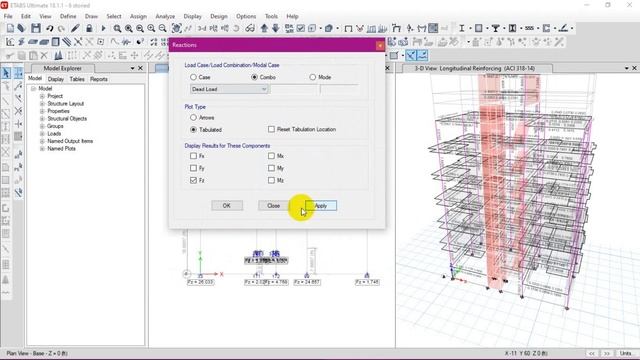Enable the Mz component checkbox
This screenshot has width=640, height=360.
(271, 180)
